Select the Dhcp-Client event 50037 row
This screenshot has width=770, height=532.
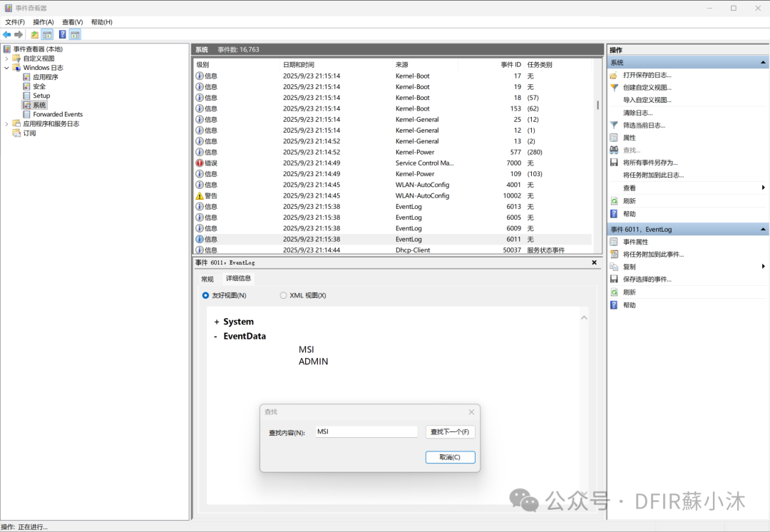[393, 250]
